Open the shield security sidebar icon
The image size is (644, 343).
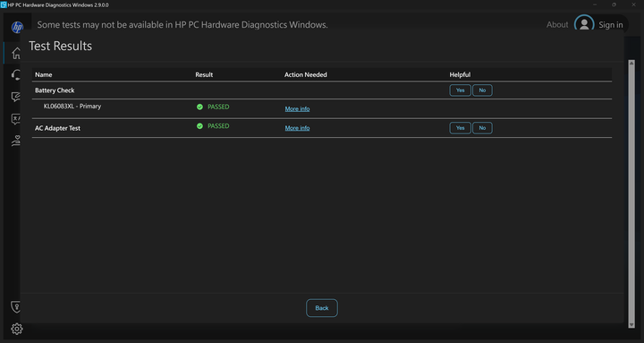point(16,307)
